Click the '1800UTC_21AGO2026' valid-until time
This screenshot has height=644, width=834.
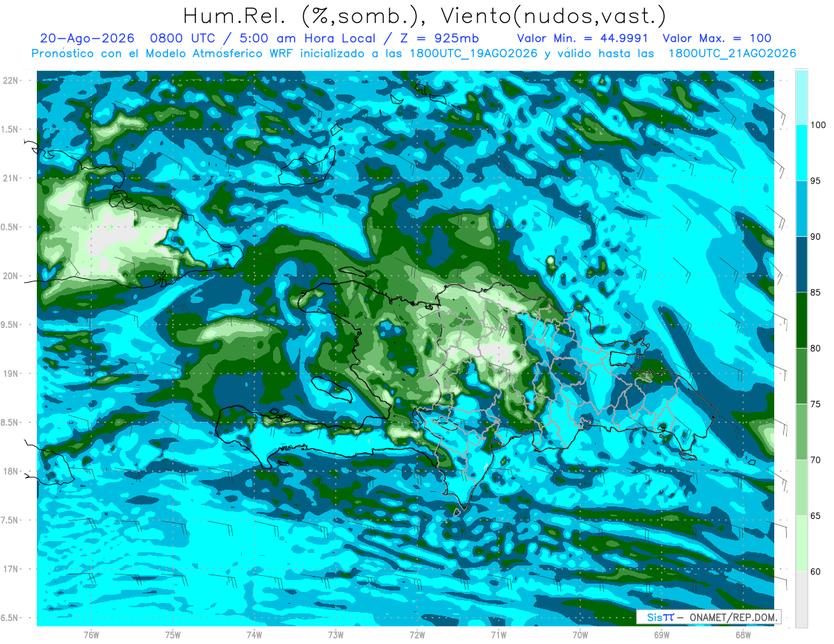[x=732, y=53]
